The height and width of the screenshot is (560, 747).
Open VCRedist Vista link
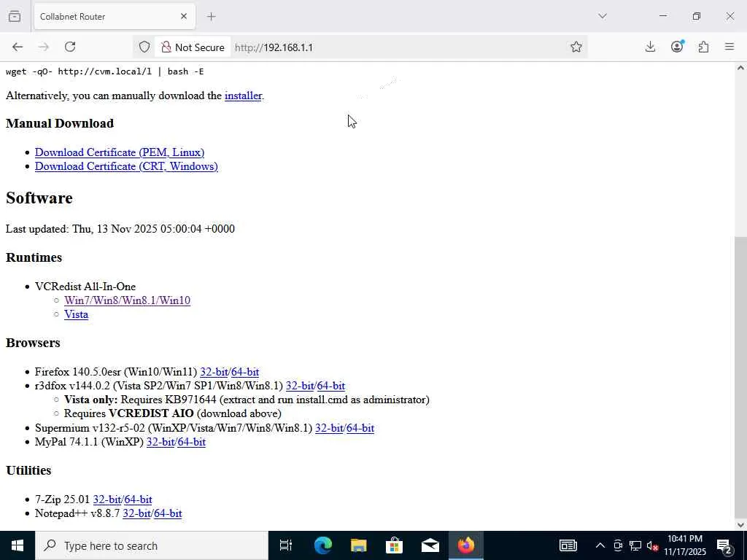pyautogui.click(x=76, y=314)
